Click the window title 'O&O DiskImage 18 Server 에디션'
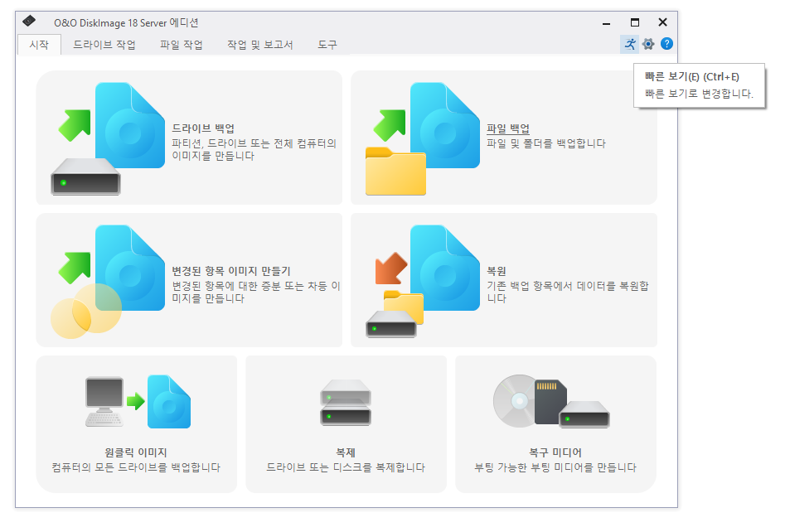Screen dimensions: 790x532 point(126,22)
